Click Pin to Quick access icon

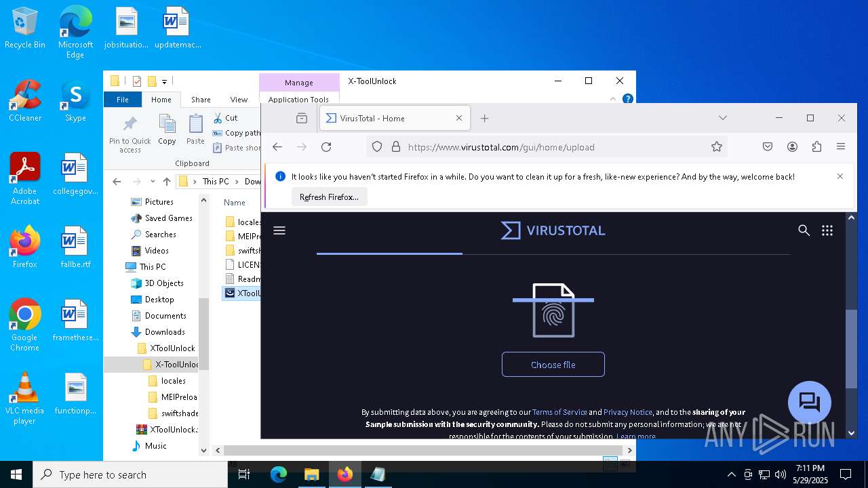[130, 134]
